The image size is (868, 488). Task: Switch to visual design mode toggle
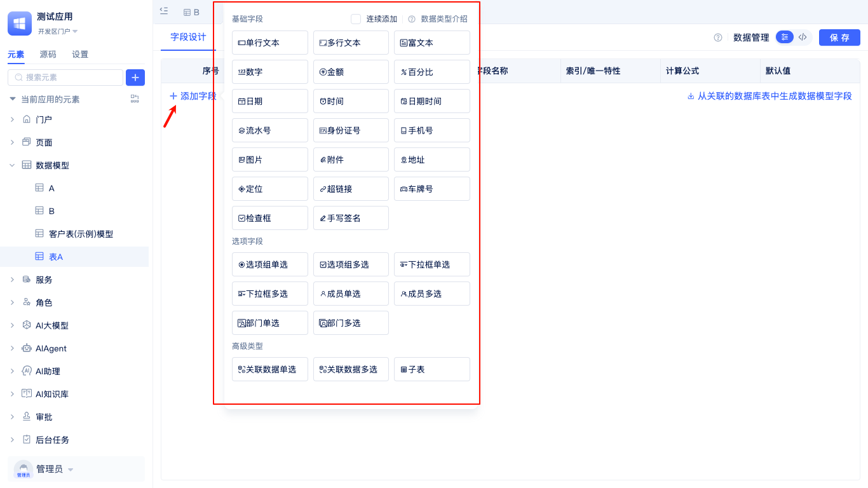[785, 37]
